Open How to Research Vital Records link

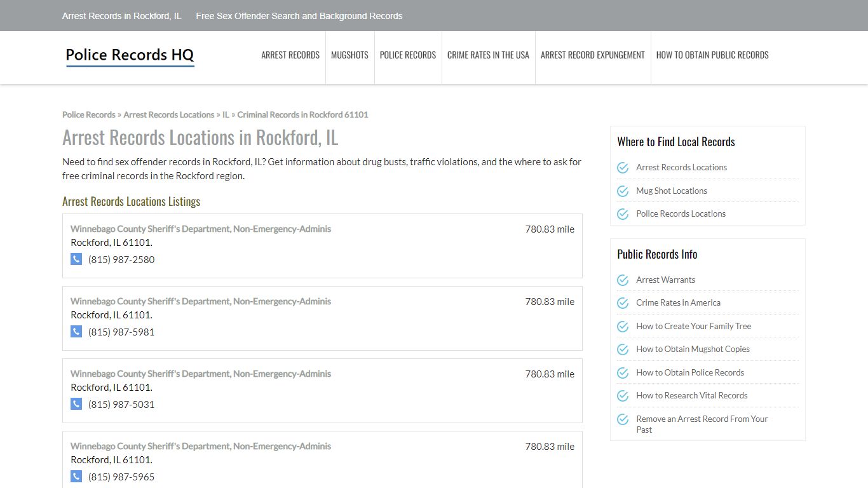pos(692,396)
